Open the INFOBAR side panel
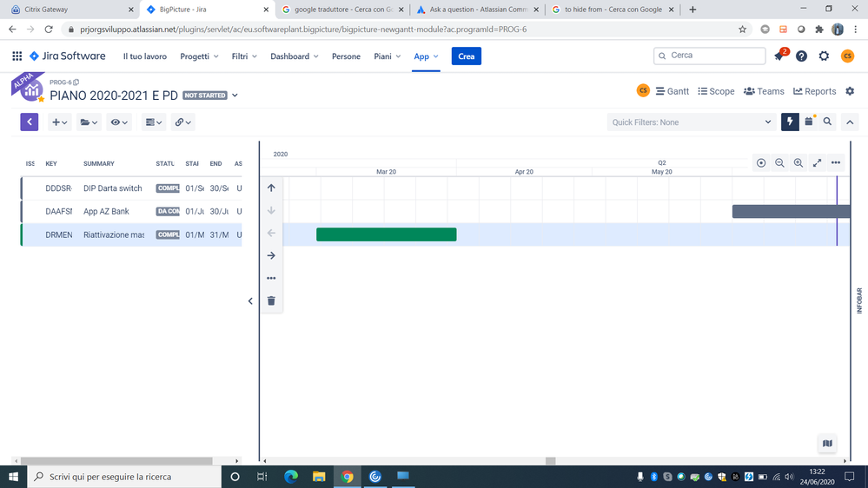Image resolution: width=868 pixels, height=488 pixels. coord(859,300)
